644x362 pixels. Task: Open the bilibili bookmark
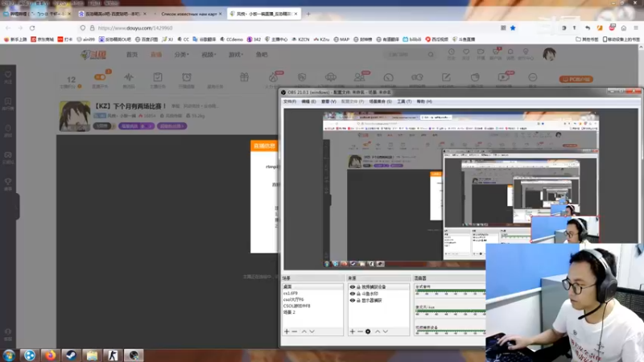(412, 39)
